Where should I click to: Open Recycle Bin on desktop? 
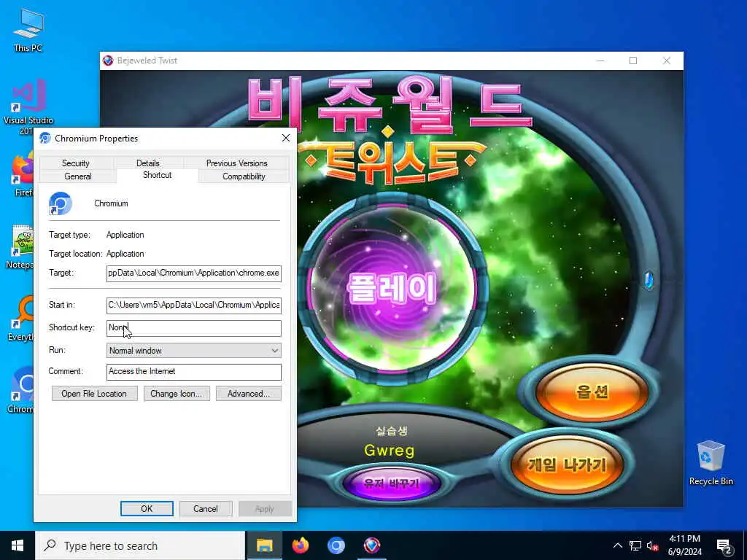pos(711,463)
